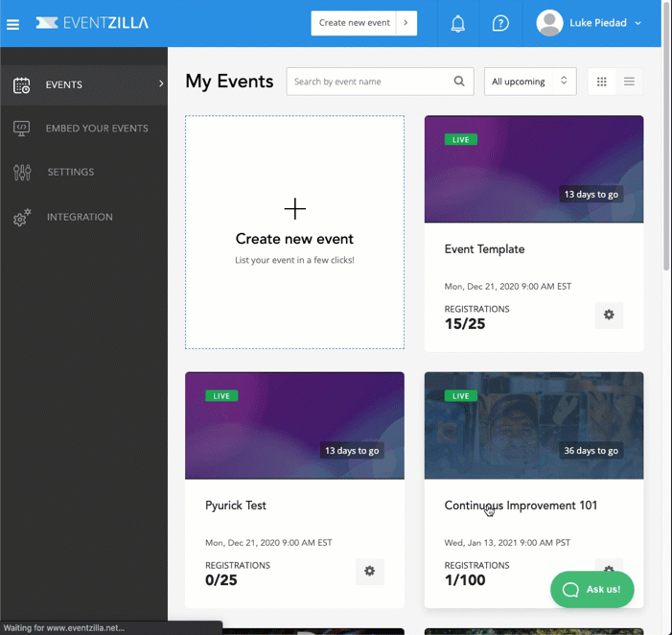Open Event Template gear settings
672x635 pixels.
tap(609, 316)
